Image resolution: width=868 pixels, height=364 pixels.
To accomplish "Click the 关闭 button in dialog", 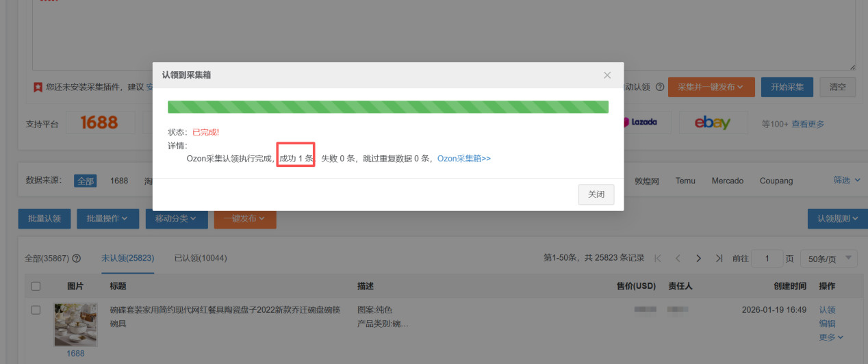I will tap(596, 194).
